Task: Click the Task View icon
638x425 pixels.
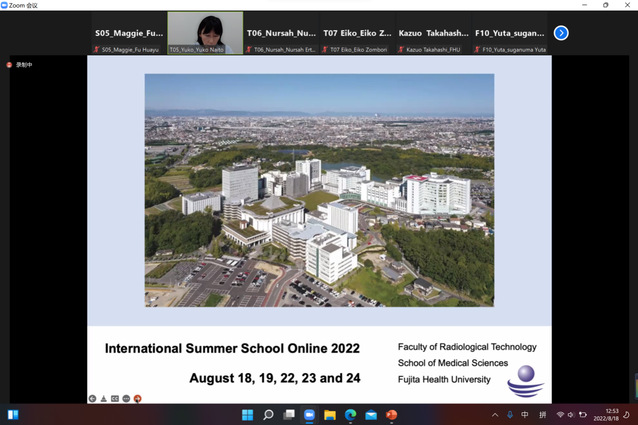Action: 288,414
